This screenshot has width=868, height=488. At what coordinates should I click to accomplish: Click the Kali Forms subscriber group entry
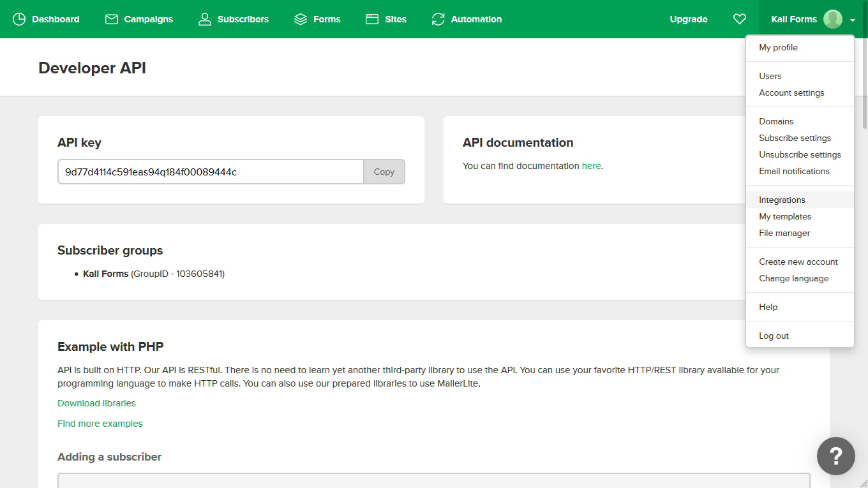click(154, 274)
